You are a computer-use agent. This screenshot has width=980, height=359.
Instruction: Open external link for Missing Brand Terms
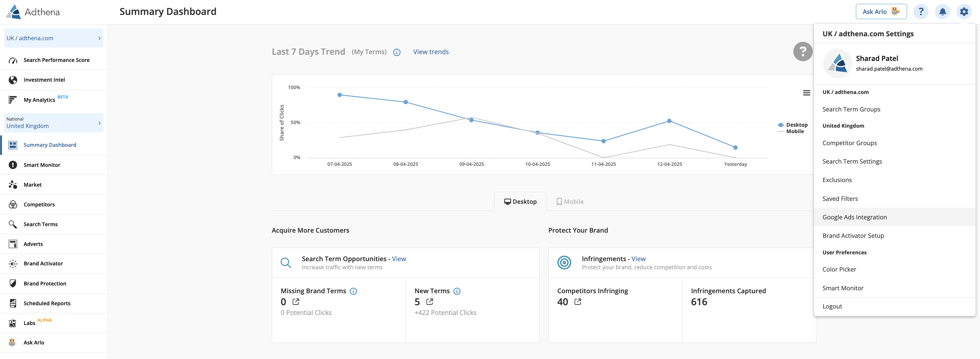coord(296,302)
